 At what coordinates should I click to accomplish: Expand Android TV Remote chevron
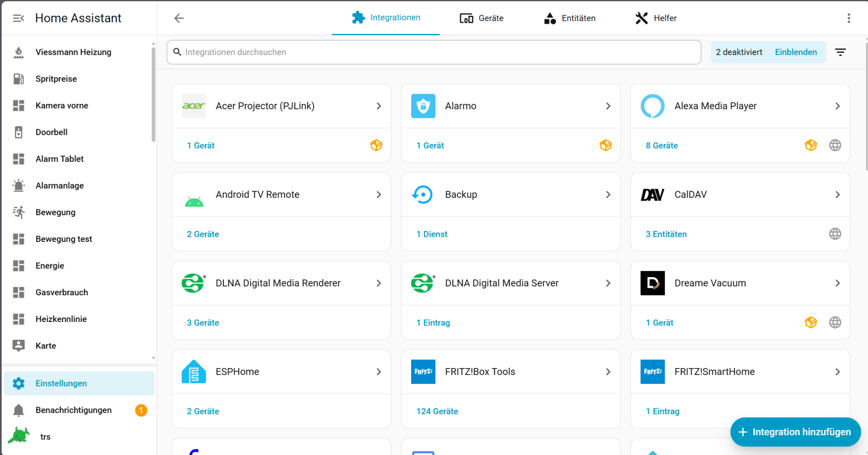(x=378, y=194)
